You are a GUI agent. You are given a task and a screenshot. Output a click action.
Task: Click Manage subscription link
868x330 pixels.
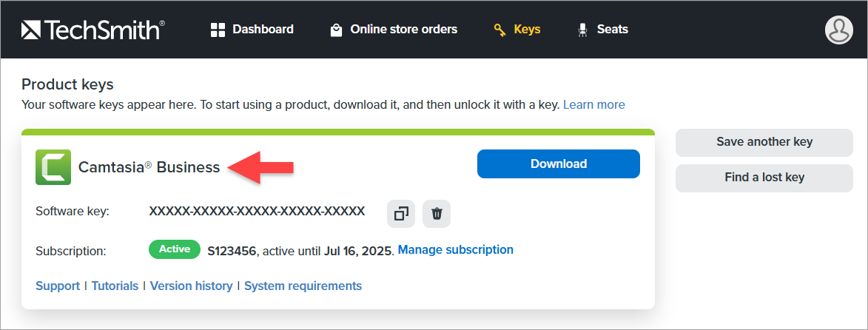coord(455,250)
